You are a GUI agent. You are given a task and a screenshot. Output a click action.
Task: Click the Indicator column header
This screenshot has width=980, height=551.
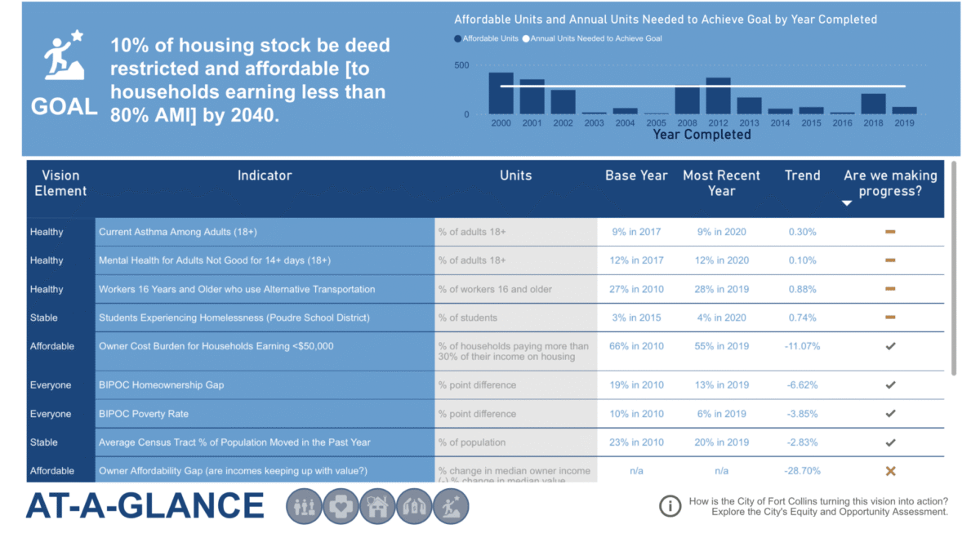point(265,176)
